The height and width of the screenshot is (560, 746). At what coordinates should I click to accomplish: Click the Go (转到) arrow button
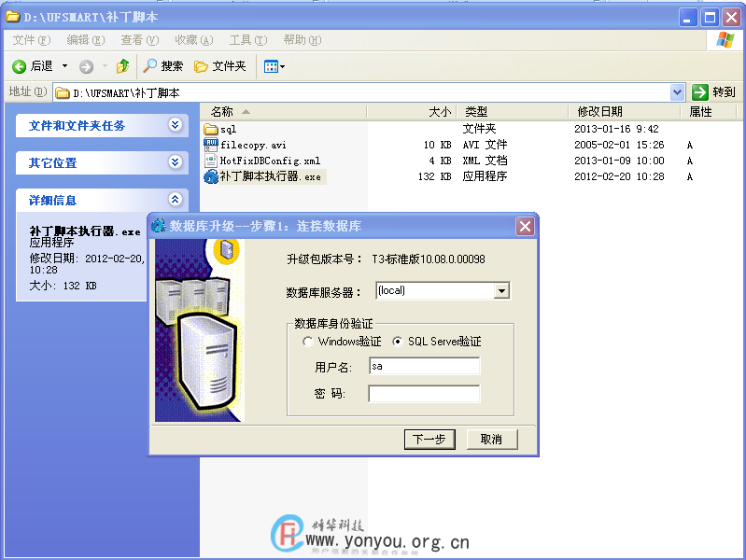coord(700,92)
